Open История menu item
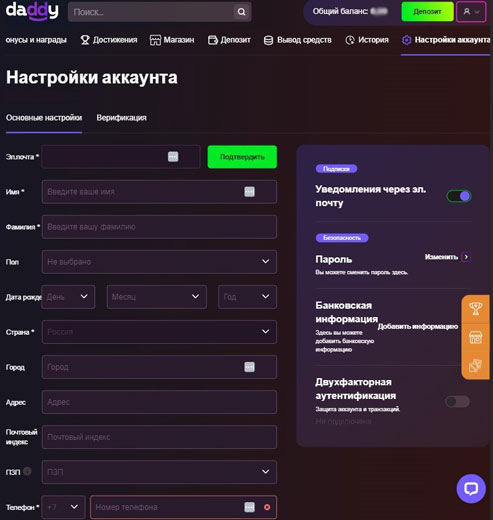 (x=367, y=40)
